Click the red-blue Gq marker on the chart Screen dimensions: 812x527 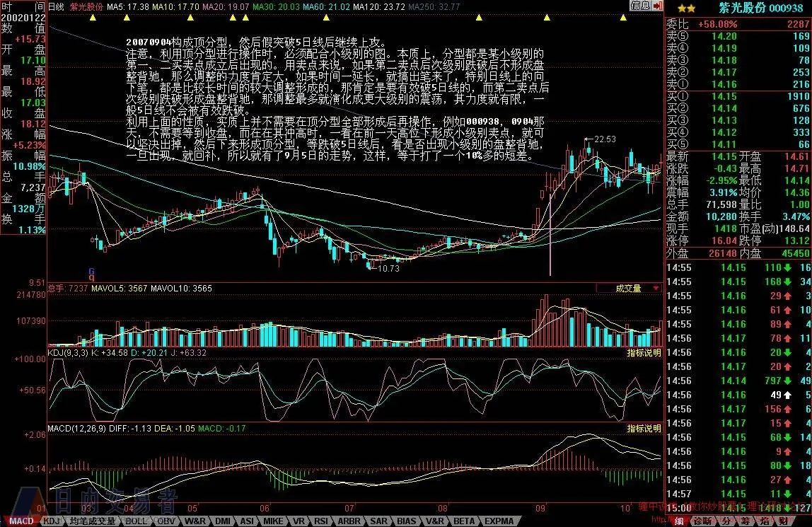92,274
